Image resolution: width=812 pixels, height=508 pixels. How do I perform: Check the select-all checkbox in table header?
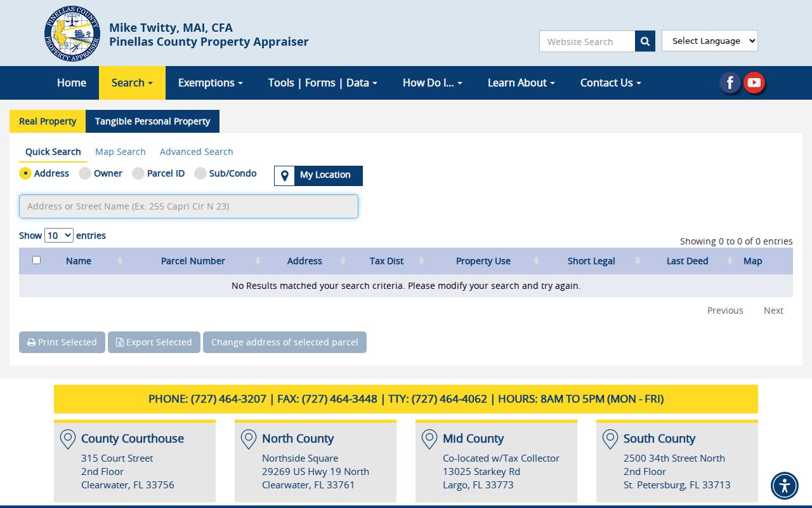pos(36,260)
